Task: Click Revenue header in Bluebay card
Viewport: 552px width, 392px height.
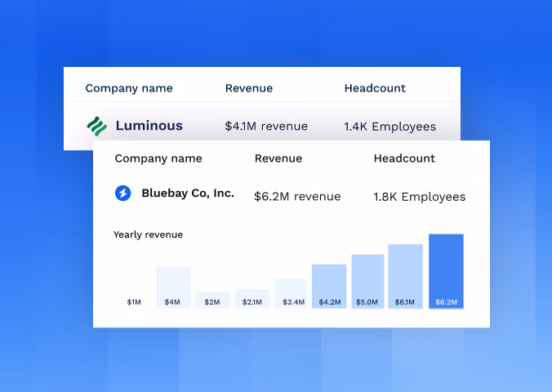Action: tap(278, 158)
